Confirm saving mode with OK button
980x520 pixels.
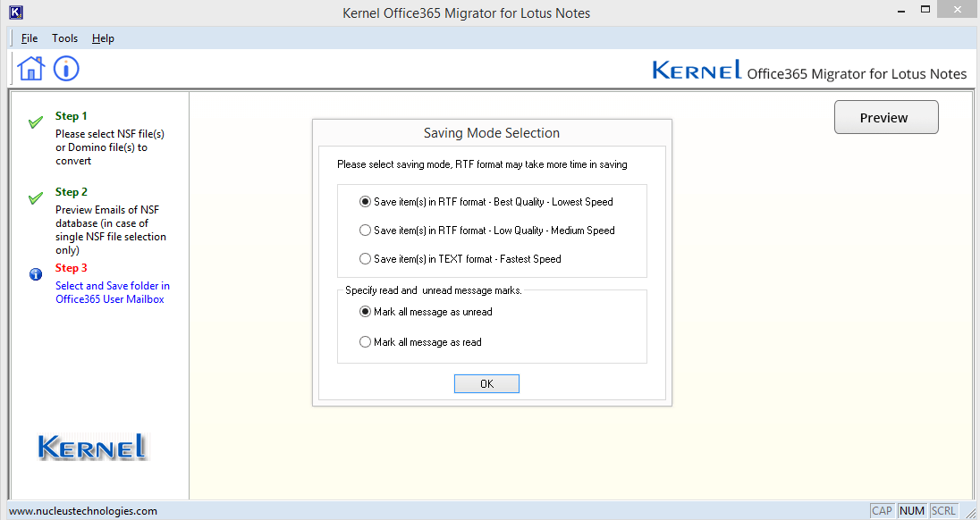point(486,384)
